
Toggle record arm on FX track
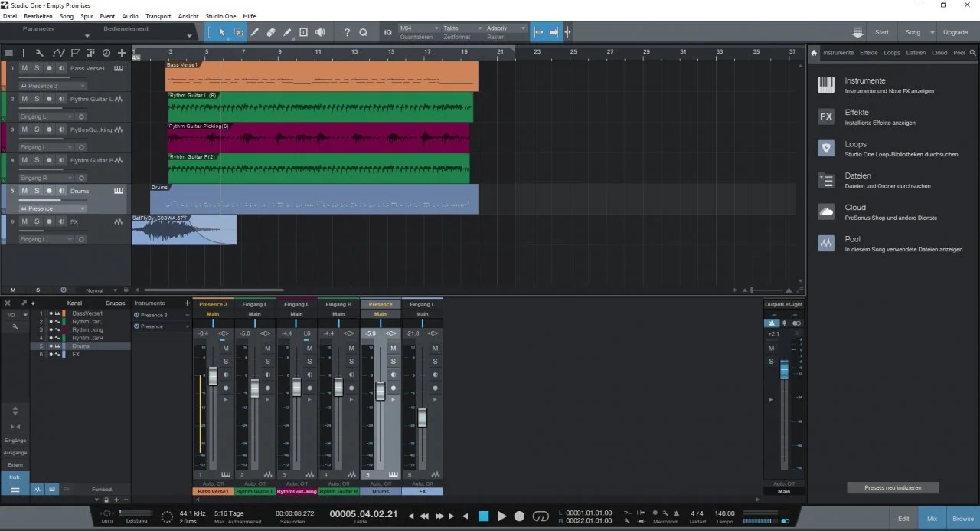click(49, 221)
